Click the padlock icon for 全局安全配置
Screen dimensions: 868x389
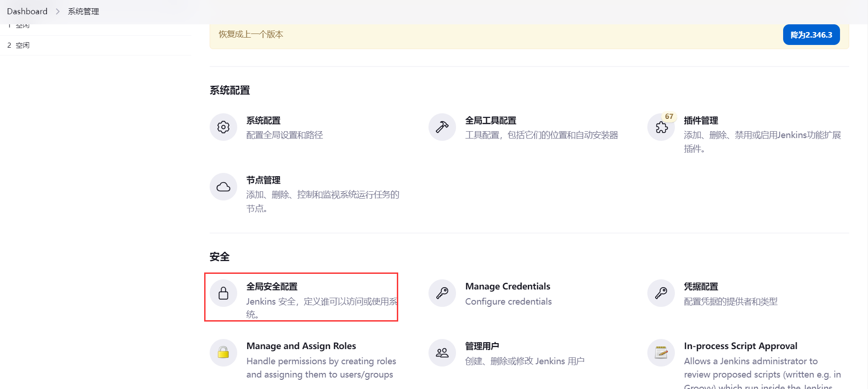pyautogui.click(x=223, y=293)
